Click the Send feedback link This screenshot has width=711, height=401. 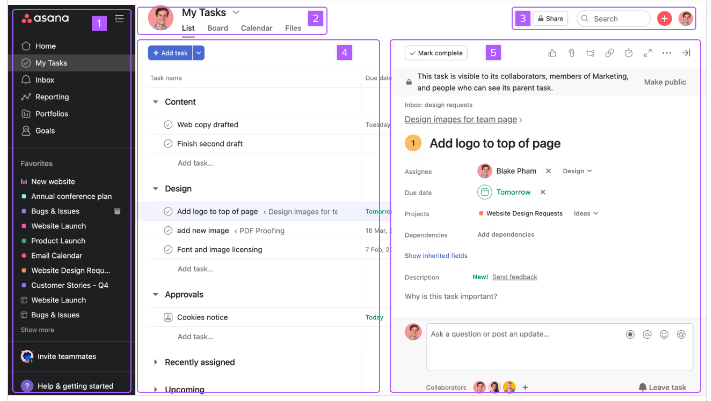(515, 277)
